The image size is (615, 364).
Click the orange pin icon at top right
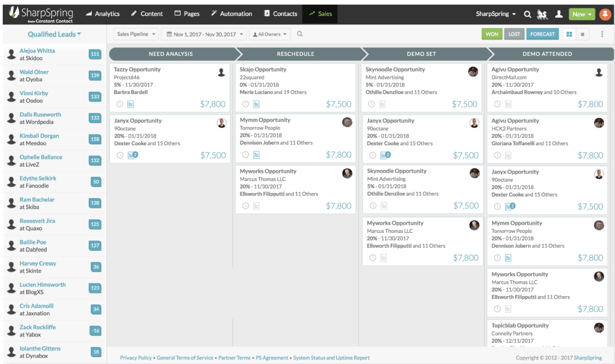604,13
